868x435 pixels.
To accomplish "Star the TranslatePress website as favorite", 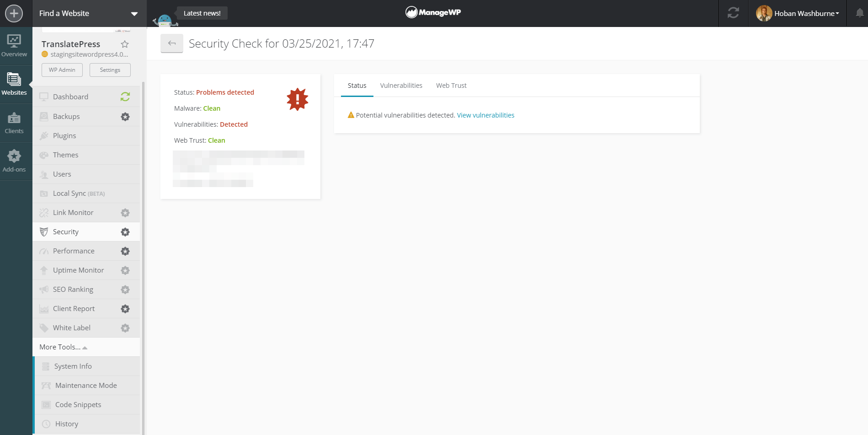I will 125,44.
